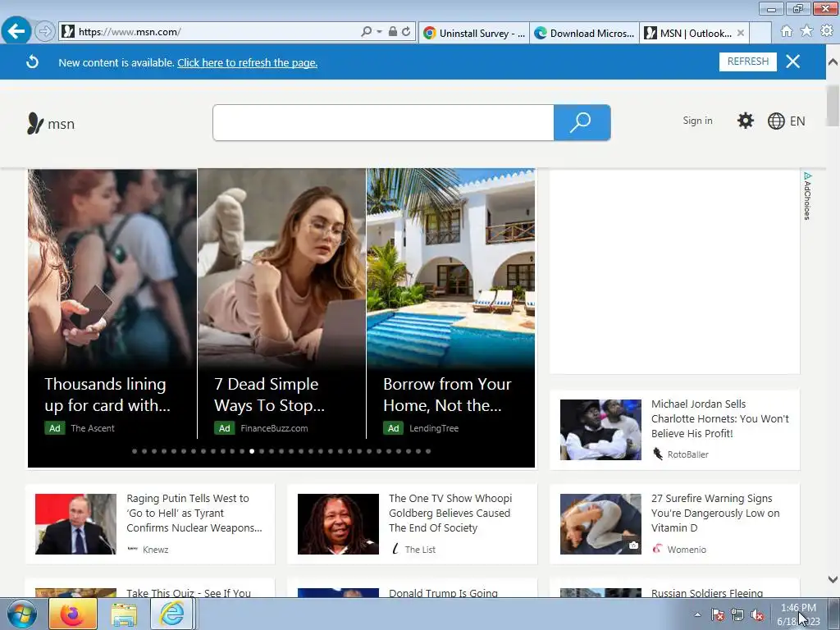Click Action Center flag tray icon
Screen dimensions: 840x630
(x=717, y=614)
